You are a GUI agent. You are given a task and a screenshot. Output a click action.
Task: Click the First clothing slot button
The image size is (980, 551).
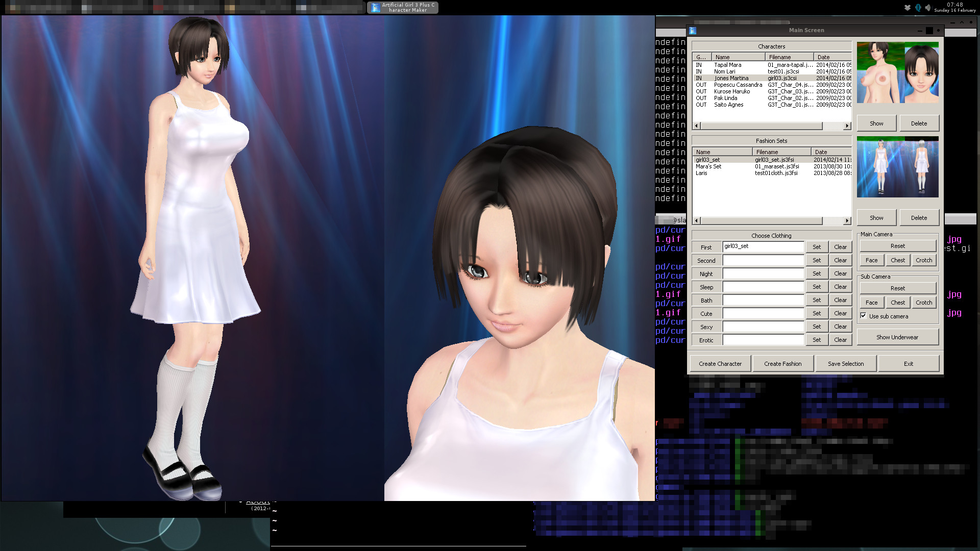706,247
